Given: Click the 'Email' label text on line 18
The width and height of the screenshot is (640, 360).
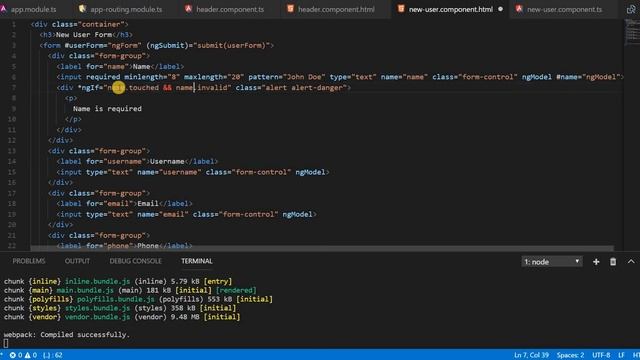Looking at the screenshot, I should pos(148,203).
